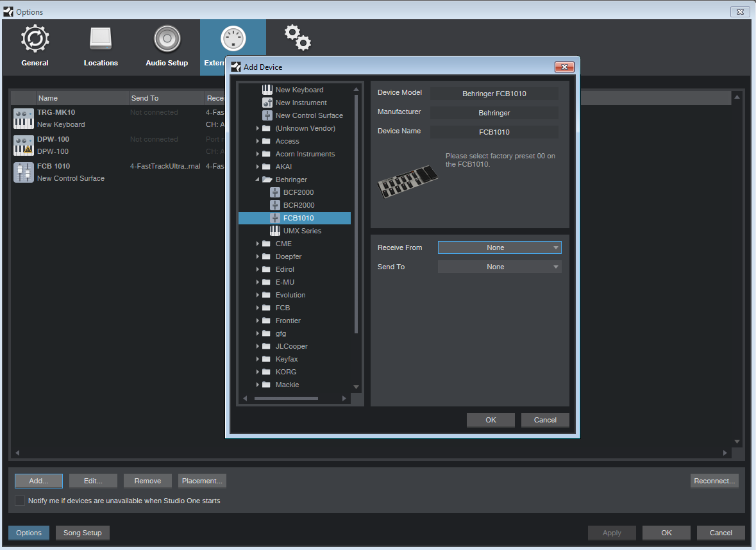Open the Receive From dropdown

(x=500, y=247)
